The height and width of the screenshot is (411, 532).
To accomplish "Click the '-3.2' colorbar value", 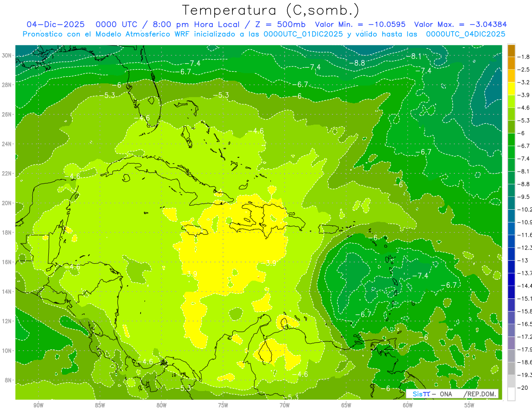I will [524, 82].
